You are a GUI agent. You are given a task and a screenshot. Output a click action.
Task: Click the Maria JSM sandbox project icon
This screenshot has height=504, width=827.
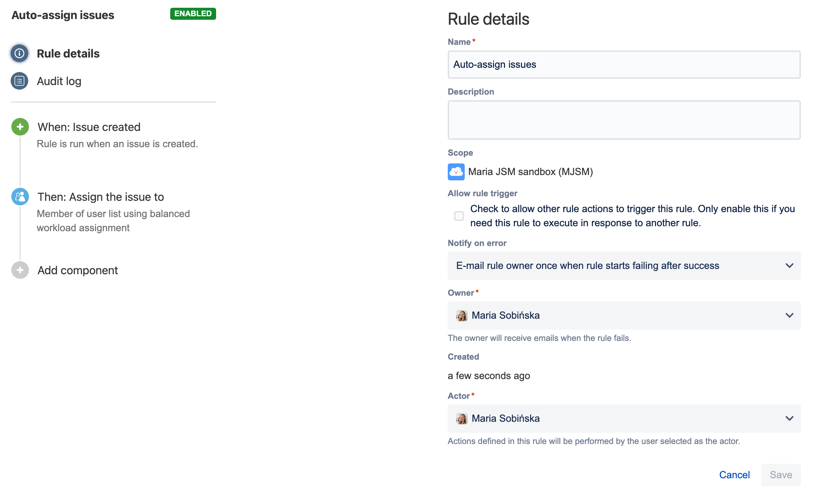click(x=456, y=172)
